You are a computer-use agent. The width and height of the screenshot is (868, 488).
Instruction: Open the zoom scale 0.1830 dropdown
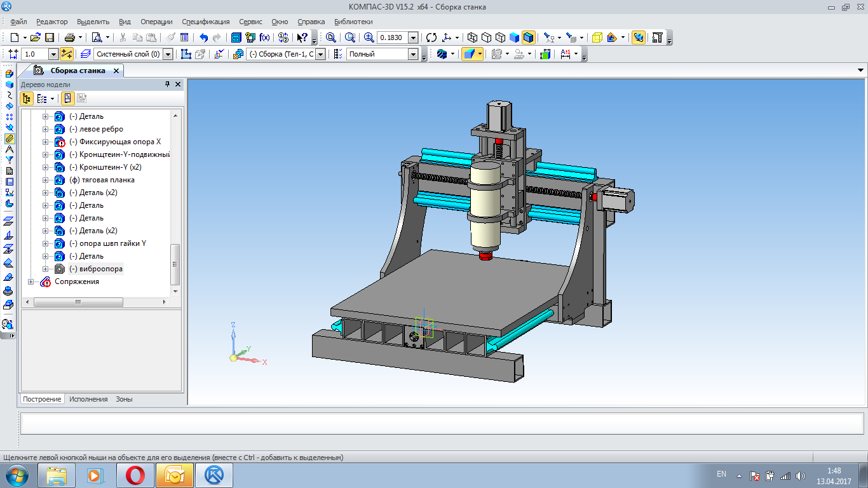pos(413,37)
